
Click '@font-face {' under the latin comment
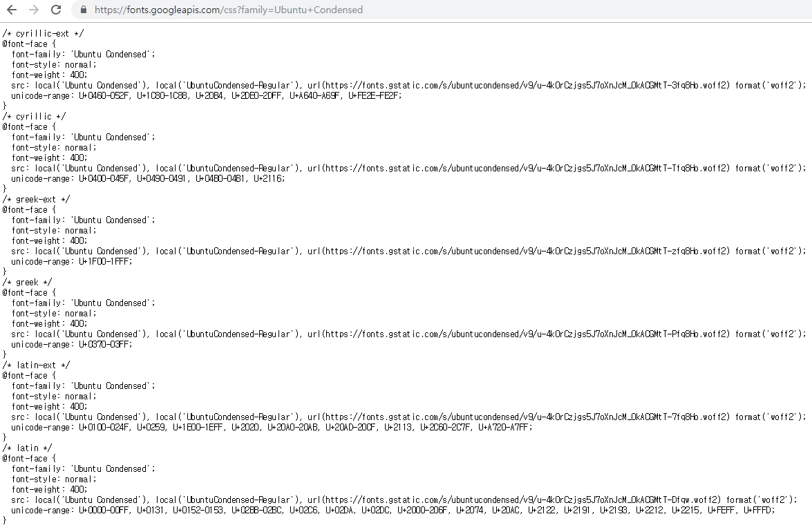29,458
